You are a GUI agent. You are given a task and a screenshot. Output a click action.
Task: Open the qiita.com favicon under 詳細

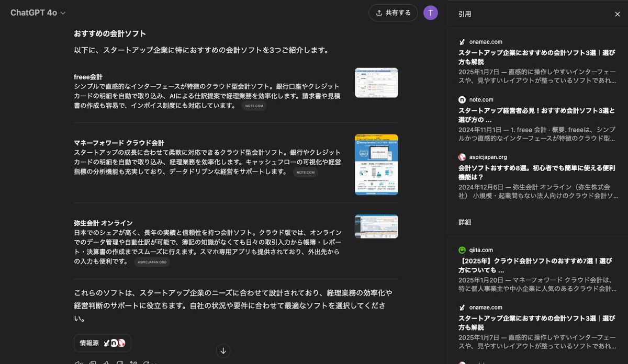point(463,250)
